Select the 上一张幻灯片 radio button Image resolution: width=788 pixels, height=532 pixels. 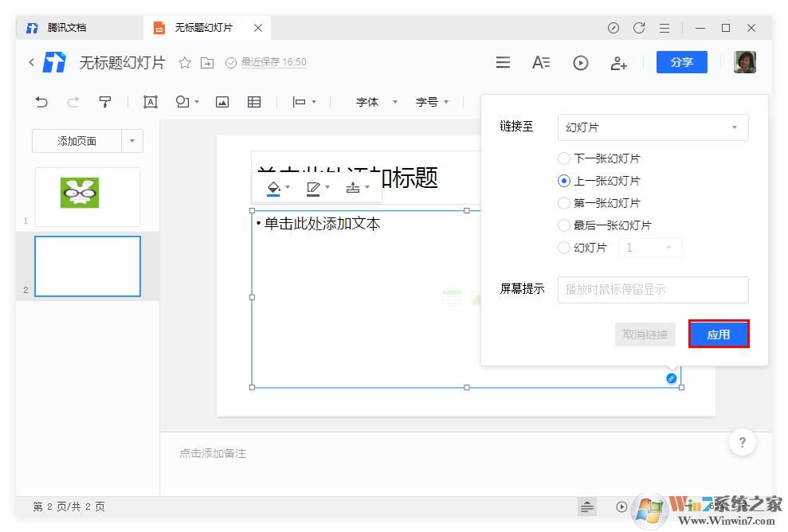[x=564, y=181]
